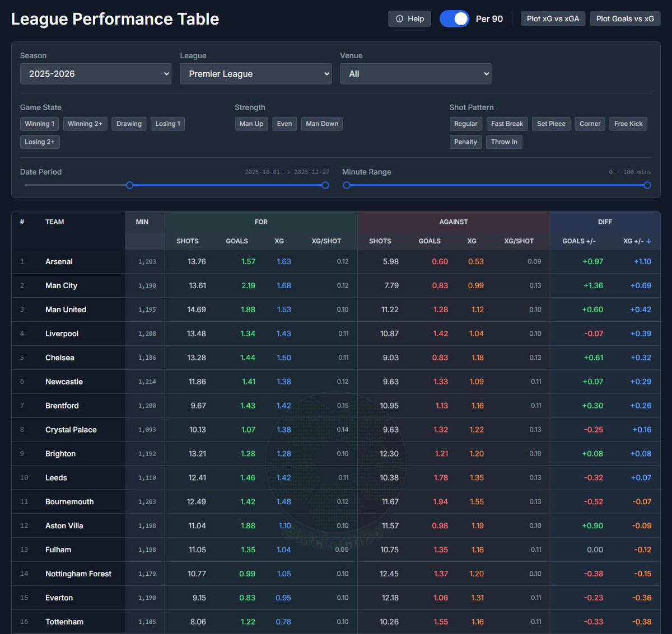Viewport: 672px width, 634px height.
Task: Click the Fulham team name
Action: coord(58,550)
